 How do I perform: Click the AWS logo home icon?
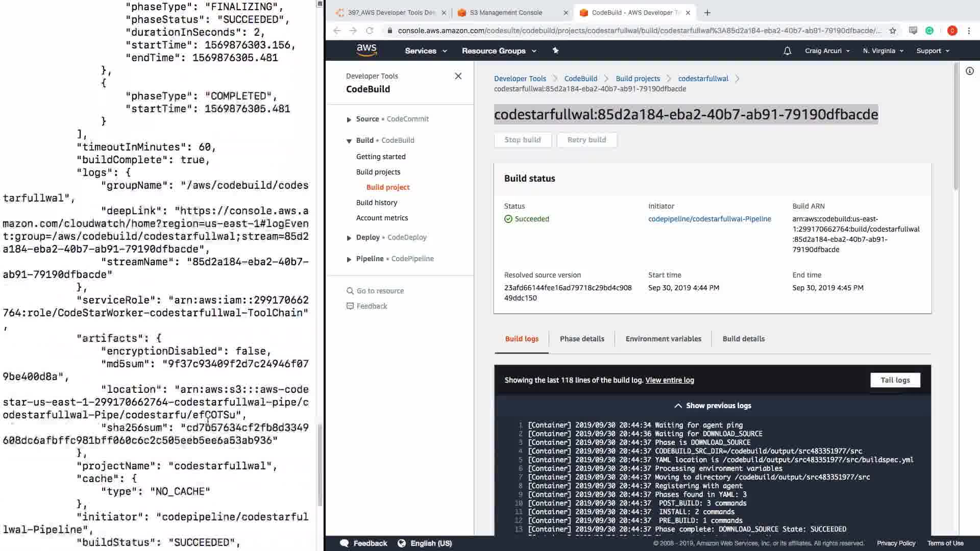click(x=366, y=50)
